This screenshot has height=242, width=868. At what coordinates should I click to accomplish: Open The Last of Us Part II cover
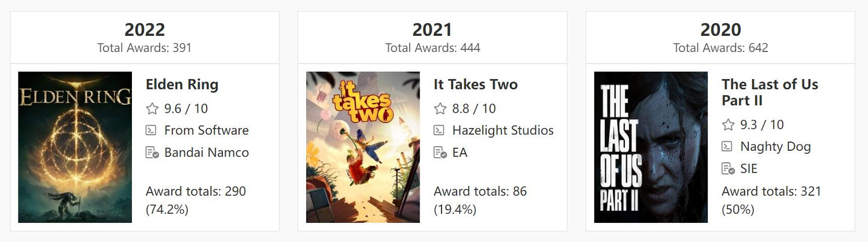pos(651,147)
